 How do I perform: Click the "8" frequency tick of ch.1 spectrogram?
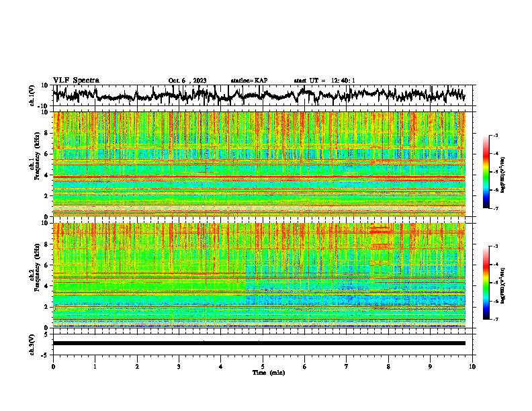click(47, 133)
